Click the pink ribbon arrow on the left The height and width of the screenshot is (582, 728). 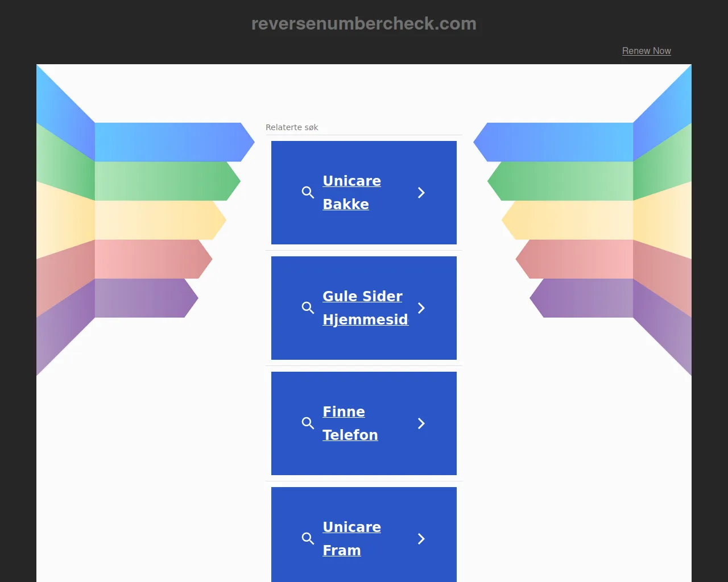point(151,259)
